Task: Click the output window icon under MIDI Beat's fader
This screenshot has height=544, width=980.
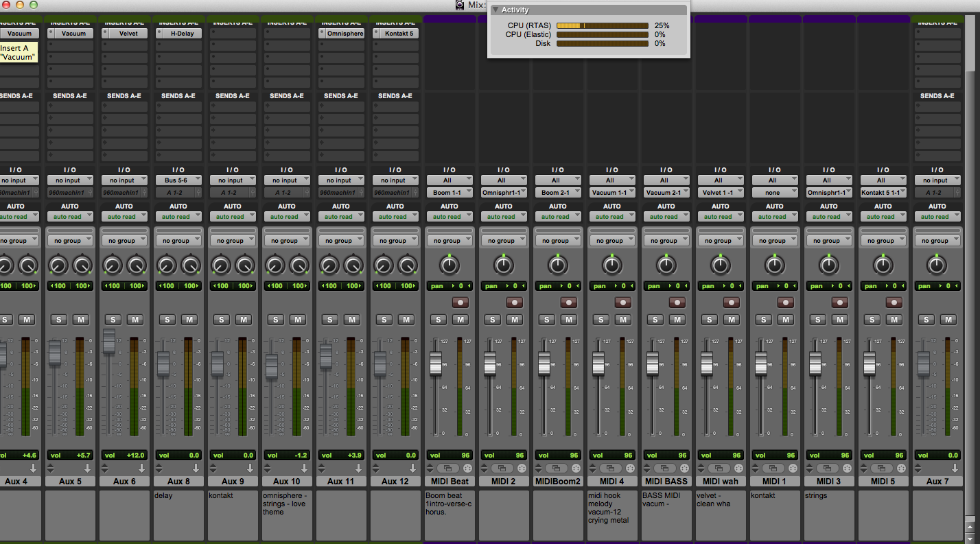Action: point(450,468)
